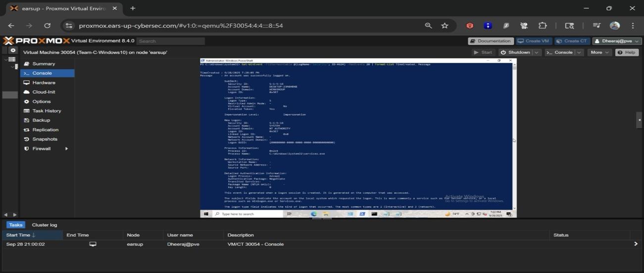Screen dimensions: 644x273
Task: Click the PowerShell icon in VM taskbar
Action: coord(362,214)
